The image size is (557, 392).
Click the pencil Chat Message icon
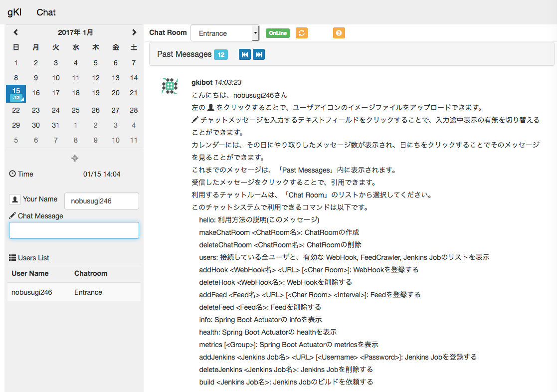12,215
